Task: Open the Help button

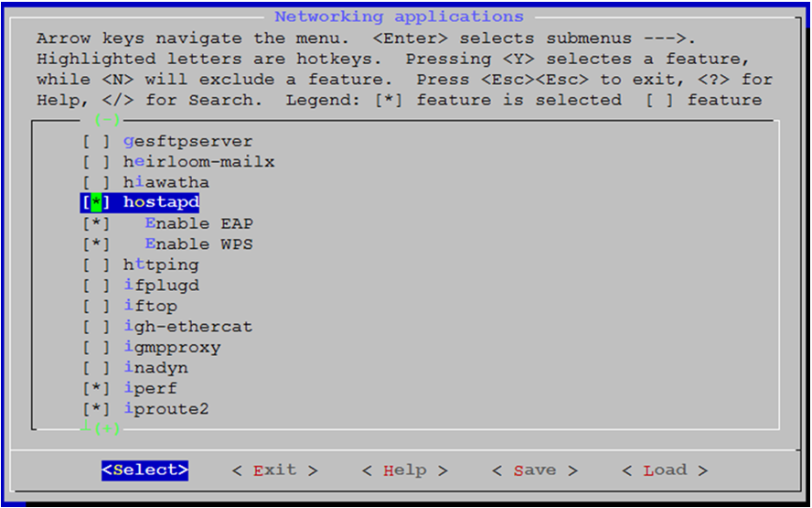Action: [404, 470]
